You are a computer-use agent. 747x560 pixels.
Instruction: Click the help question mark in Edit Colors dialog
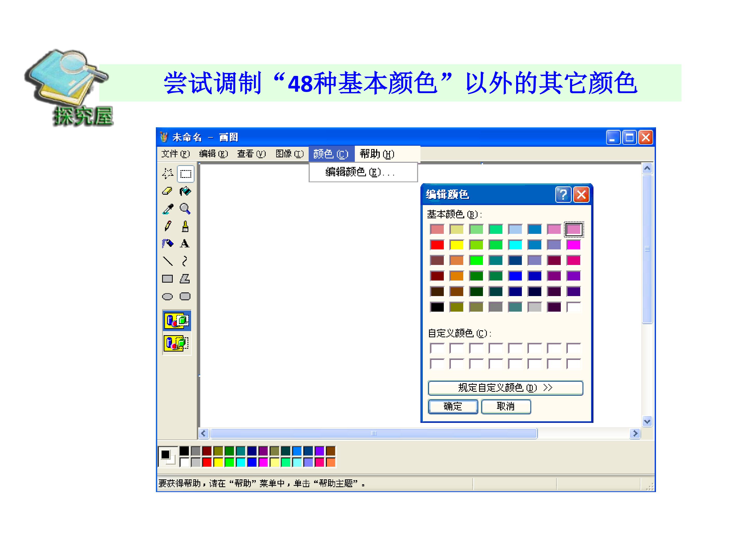point(563,195)
